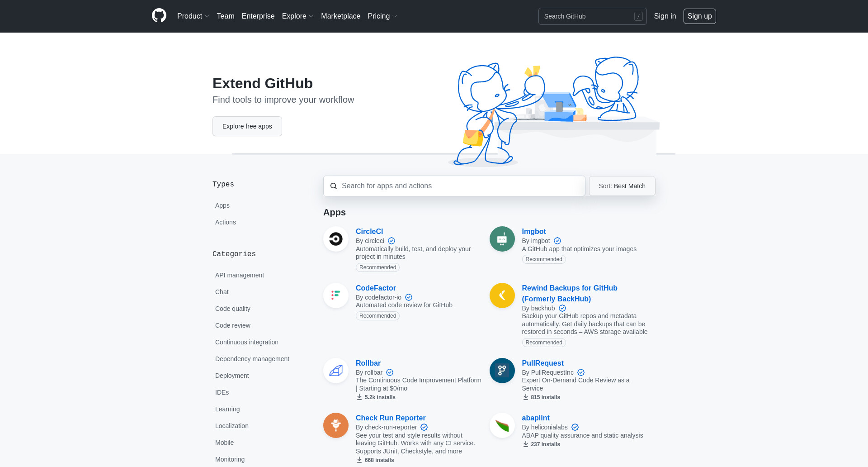Screen dimensions: 868x467
Task: Click verified badge next to backhub
Action: tap(562, 308)
